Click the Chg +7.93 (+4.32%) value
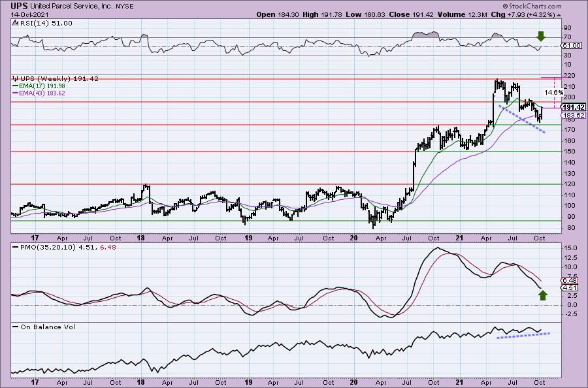Image resolution: width=588 pixels, height=388 pixels. (522, 14)
